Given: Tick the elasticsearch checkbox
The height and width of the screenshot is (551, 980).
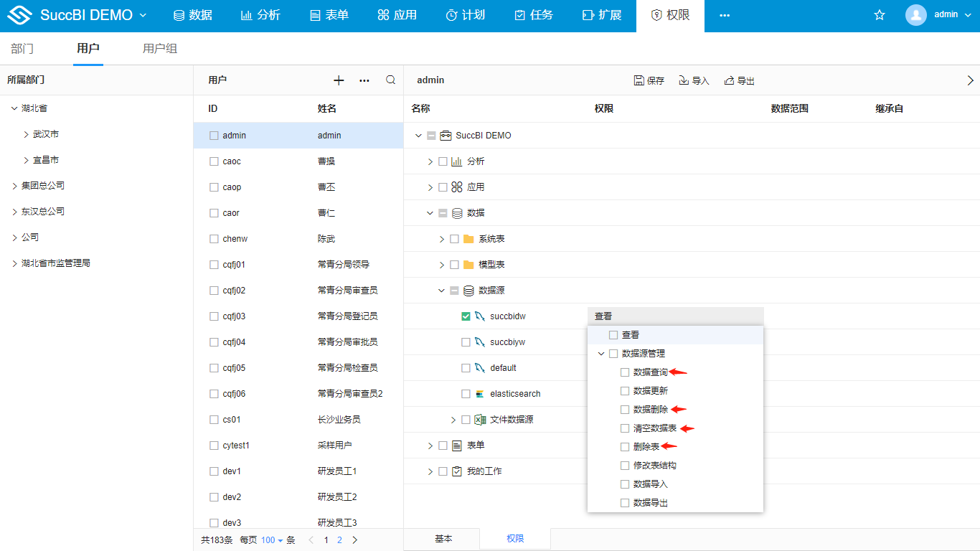Looking at the screenshot, I should [x=466, y=394].
